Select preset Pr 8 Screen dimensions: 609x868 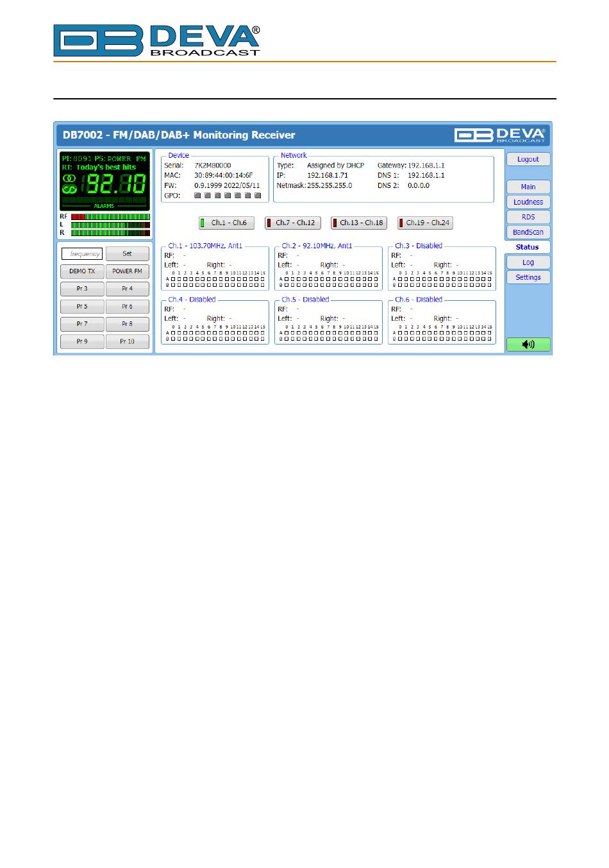tap(127, 324)
